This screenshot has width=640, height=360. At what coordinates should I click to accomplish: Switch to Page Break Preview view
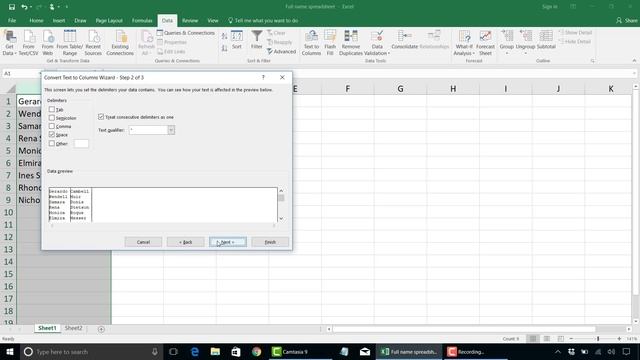coord(561,339)
